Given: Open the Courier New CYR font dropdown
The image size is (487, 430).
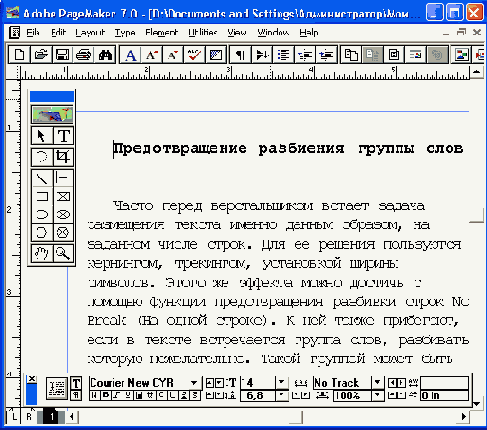Looking at the screenshot, I should click(x=194, y=383).
